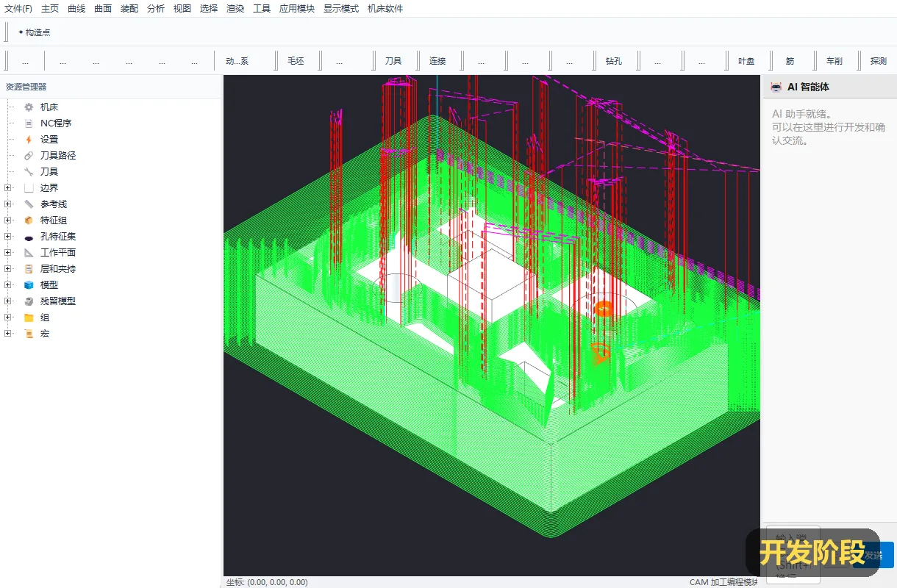Click the blue cube icon beside 模型

click(29, 285)
